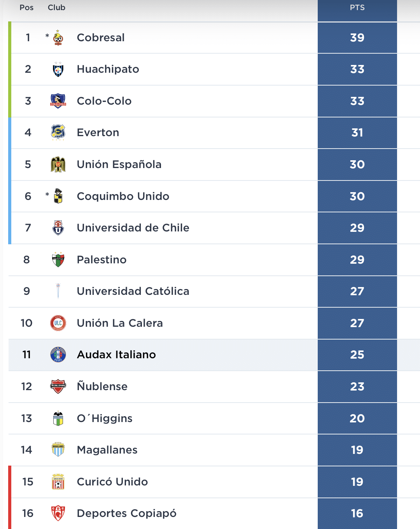Open the Curicó Unido team link
The height and width of the screenshot is (529, 420).
112,482
